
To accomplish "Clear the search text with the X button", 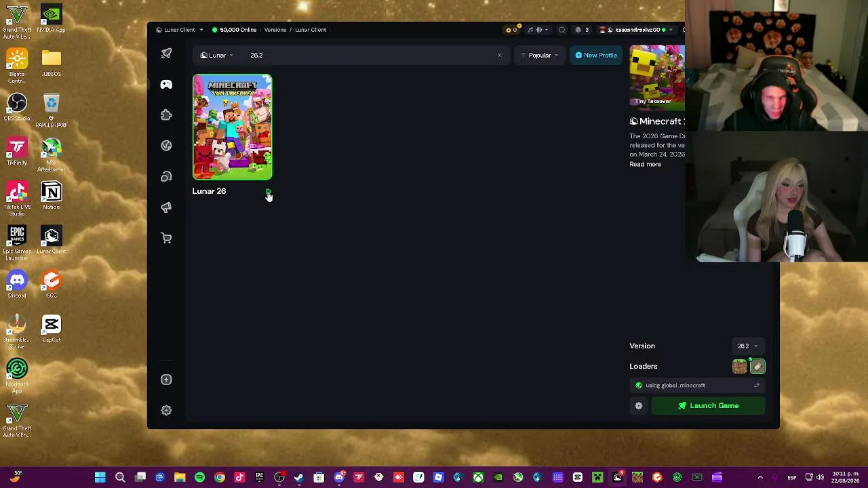I will point(500,56).
